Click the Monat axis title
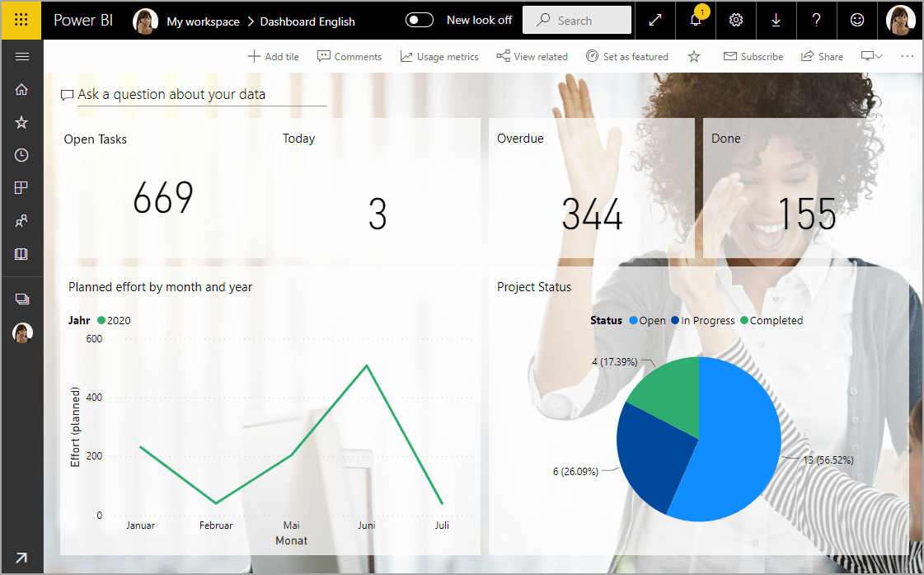 click(291, 541)
